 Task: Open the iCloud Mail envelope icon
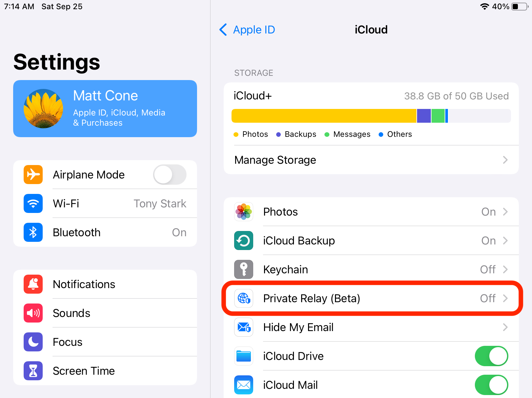(x=243, y=385)
